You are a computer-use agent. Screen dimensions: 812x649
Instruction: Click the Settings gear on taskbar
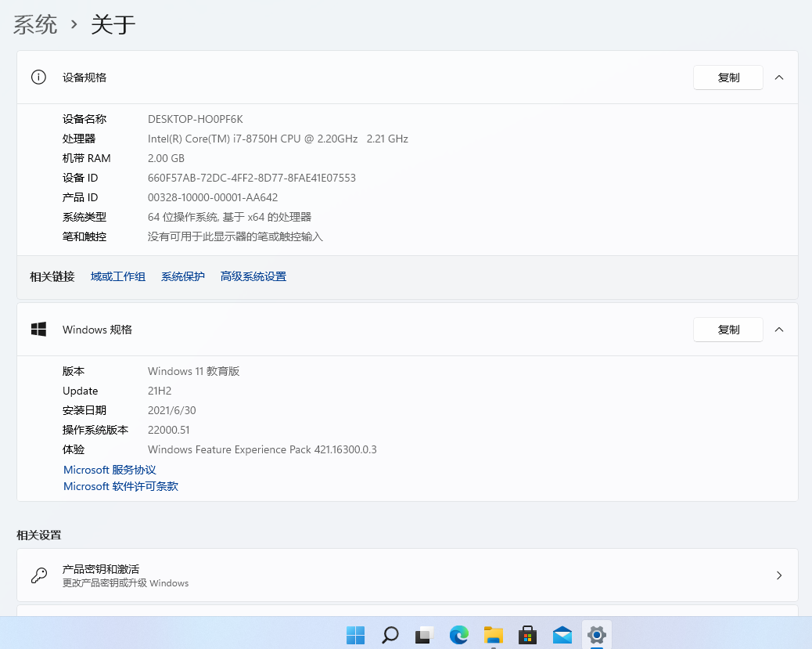pos(597,634)
